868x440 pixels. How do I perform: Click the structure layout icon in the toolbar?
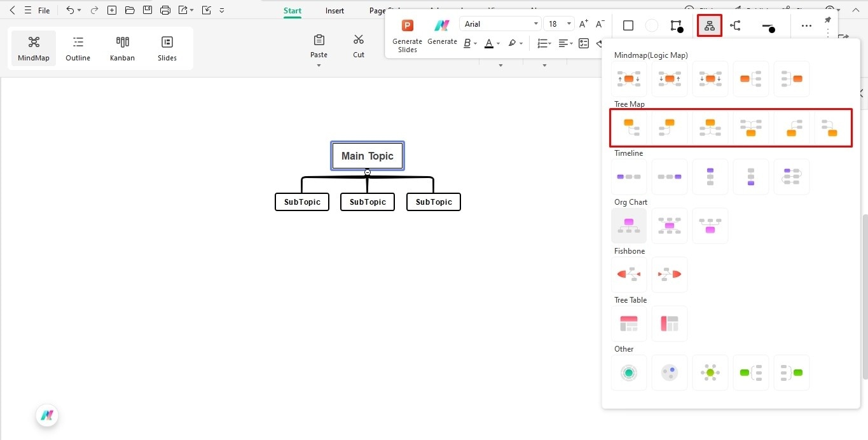click(x=709, y=25)
